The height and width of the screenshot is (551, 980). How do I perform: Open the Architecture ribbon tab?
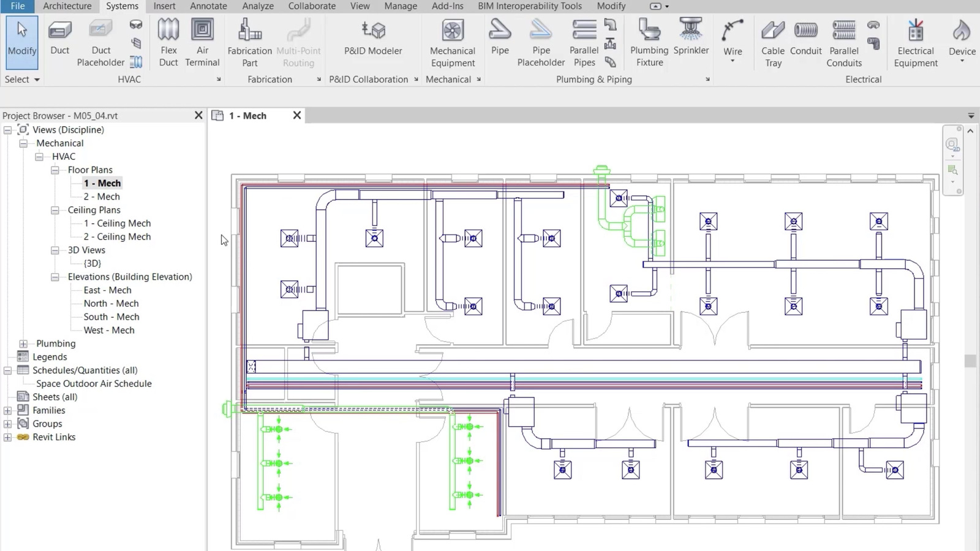click(x=67, y=6)
